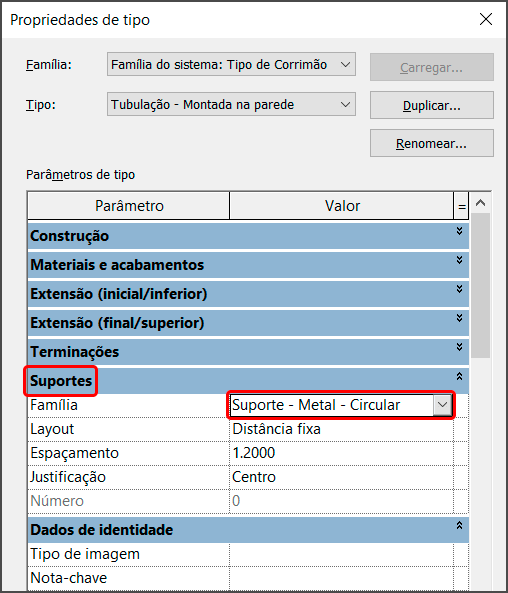Collapse Dados de identidade section chevron

459,525
